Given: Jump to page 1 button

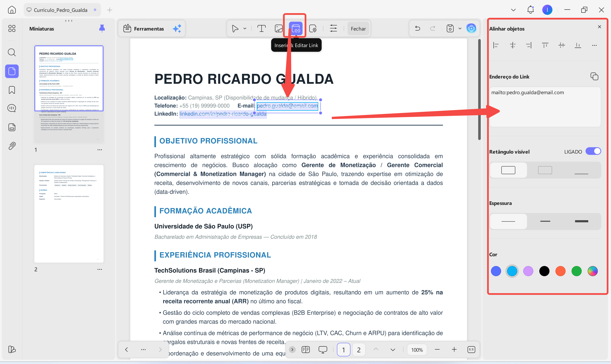Looking at the screenshot, I should coord(343,350).
